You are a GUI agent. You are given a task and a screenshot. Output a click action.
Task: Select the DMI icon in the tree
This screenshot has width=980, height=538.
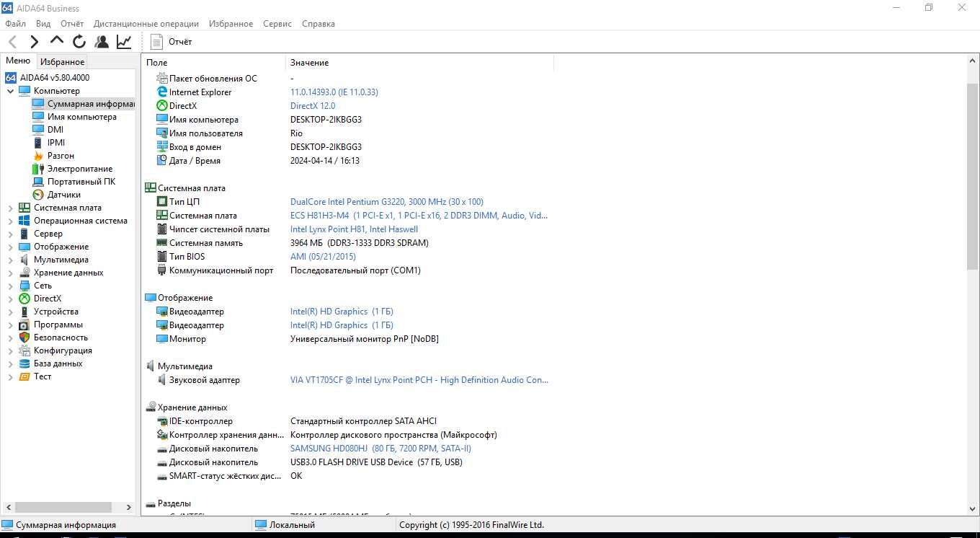tap(38, 130)
